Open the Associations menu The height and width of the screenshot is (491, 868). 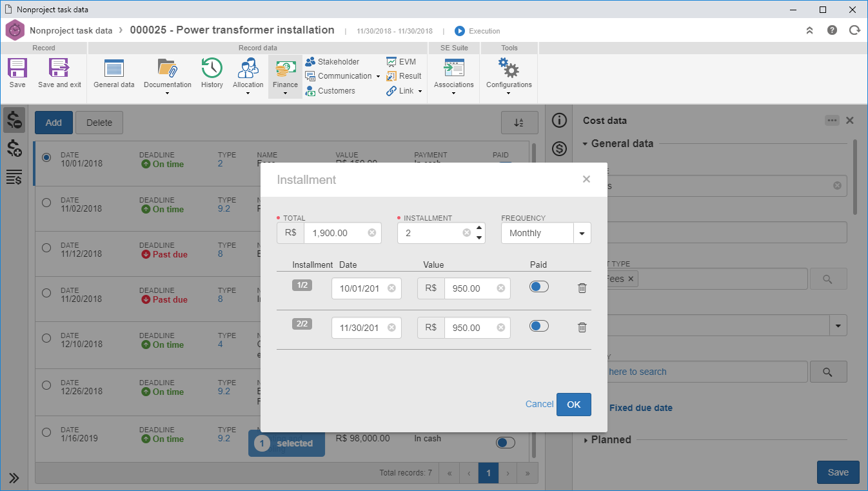tap(454, 77)
